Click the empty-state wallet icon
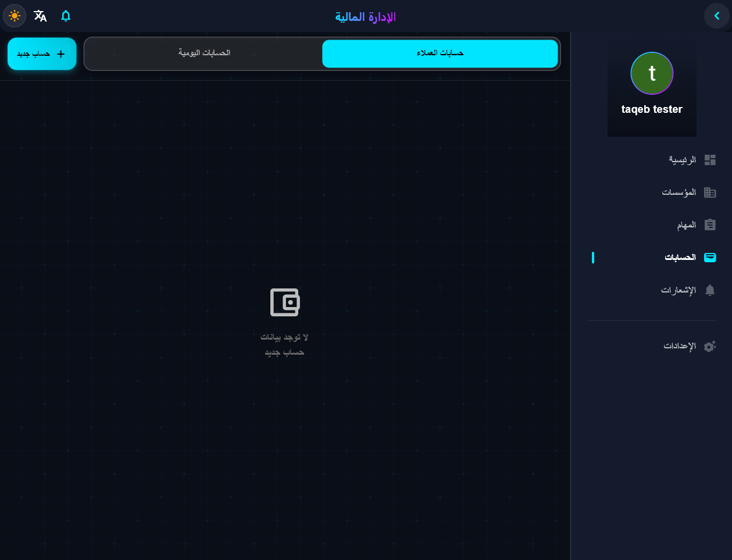The height and width of the screenshot is (560, 732). (285, 302)
